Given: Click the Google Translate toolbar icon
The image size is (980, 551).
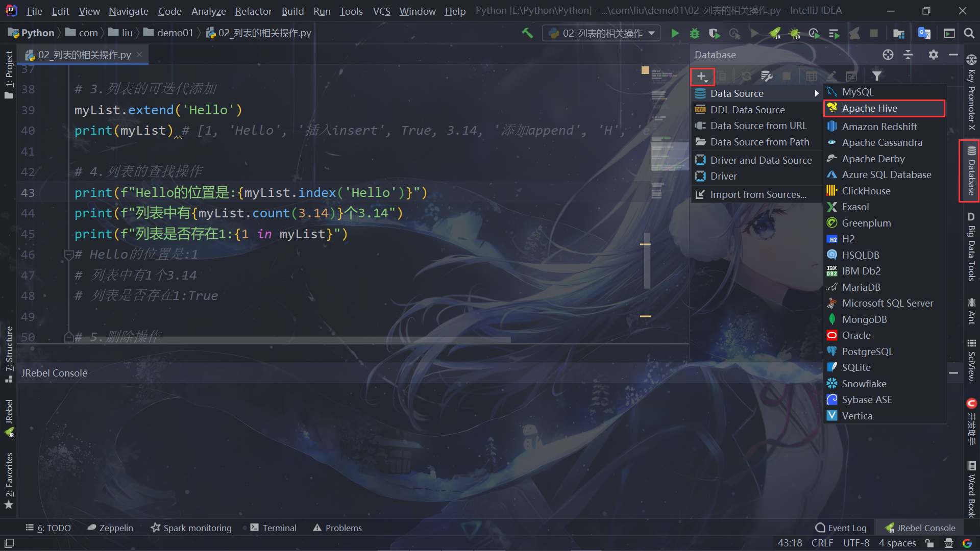Looking at the screenshot, I should tap(924, 33).
